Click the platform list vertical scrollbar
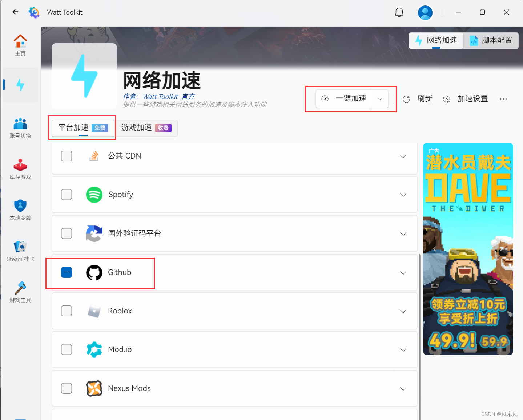The width and height of the screenshot is (523, 420). tap(420, 336)
